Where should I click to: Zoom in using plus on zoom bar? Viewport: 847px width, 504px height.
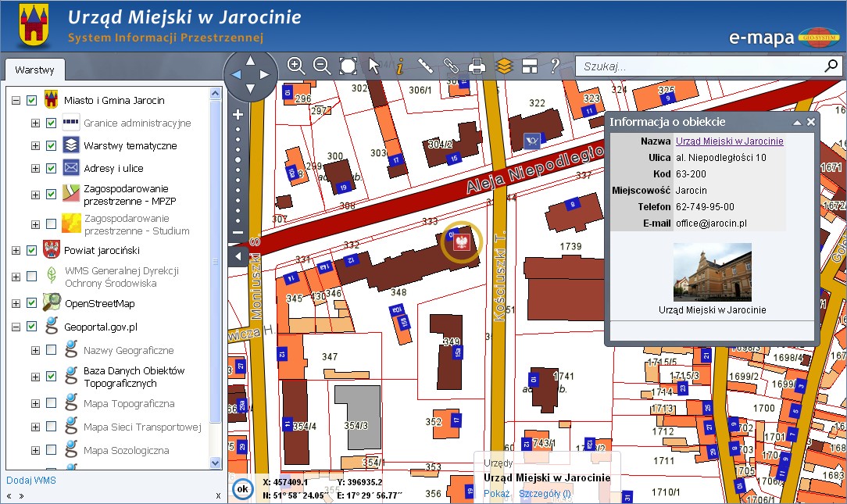238,115
